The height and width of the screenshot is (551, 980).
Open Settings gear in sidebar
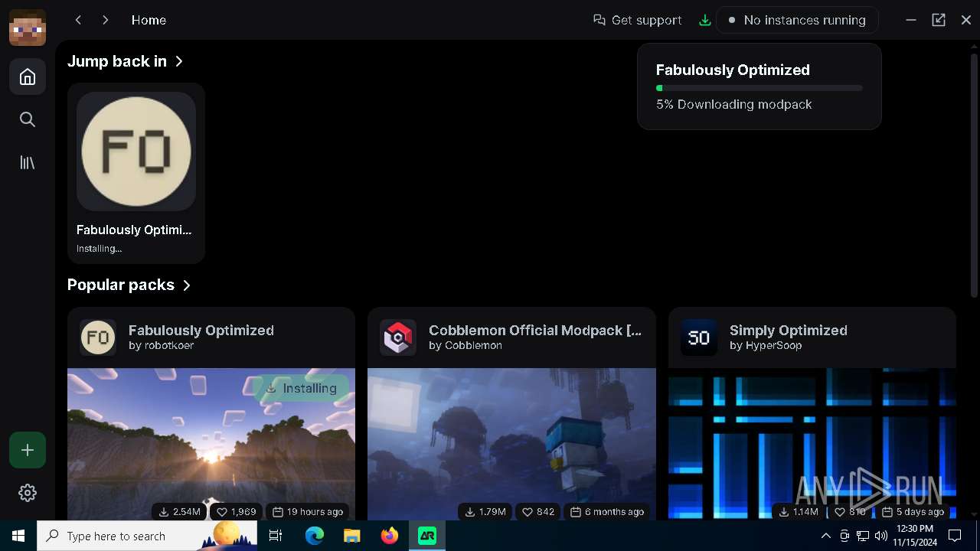pyautogui.click(x=28, y=493)
